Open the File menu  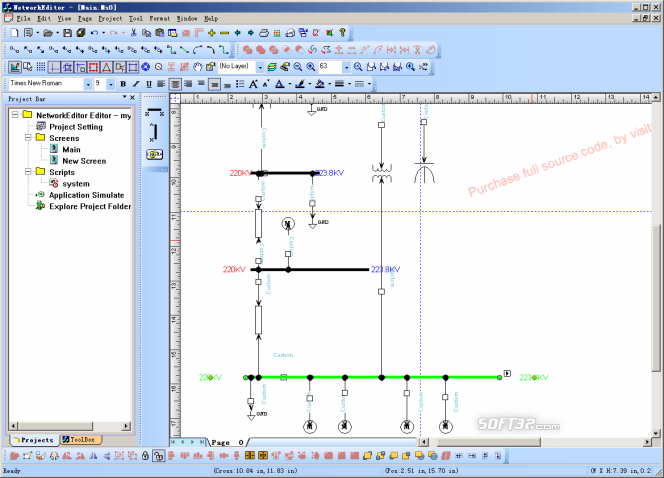click(23, 19)
